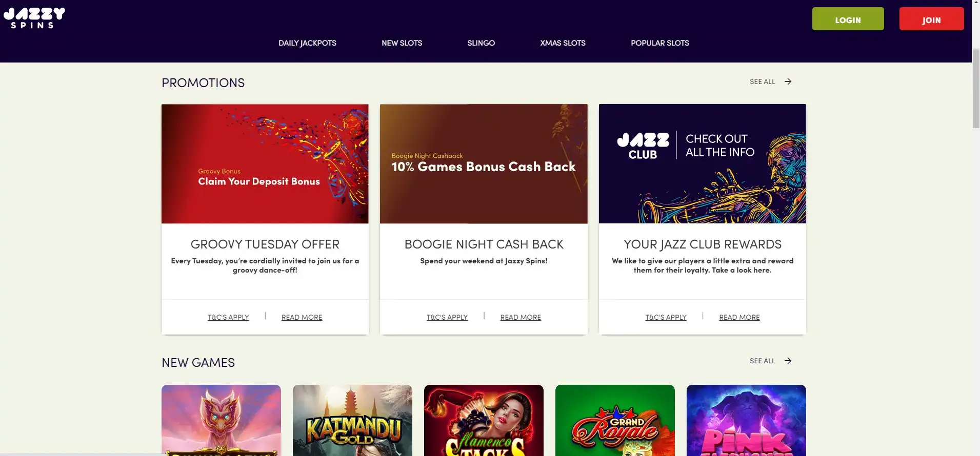Viewport: 980px width, 456px height.
Task: Open the Pink Elephants game thumbnail
Action: pyautogui.click(x=746, y=420)
